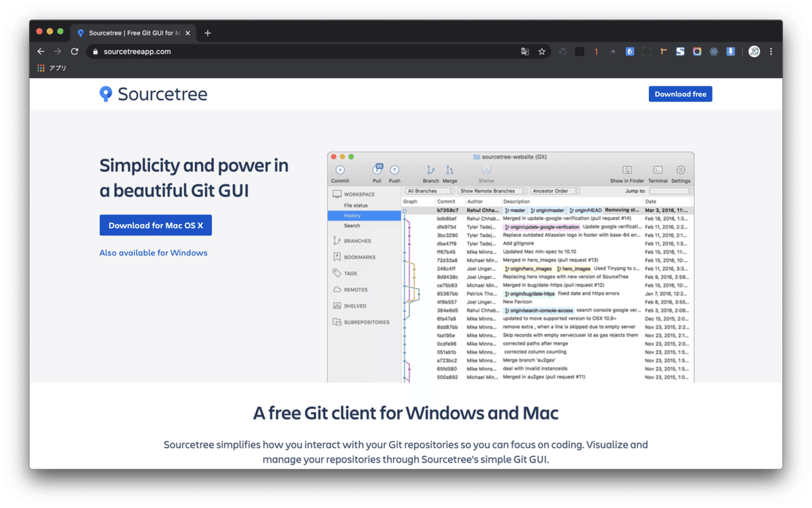812x508 pixels.
Task: Select commit row 'corrected paths after merge'
Action: click(547, 343)
